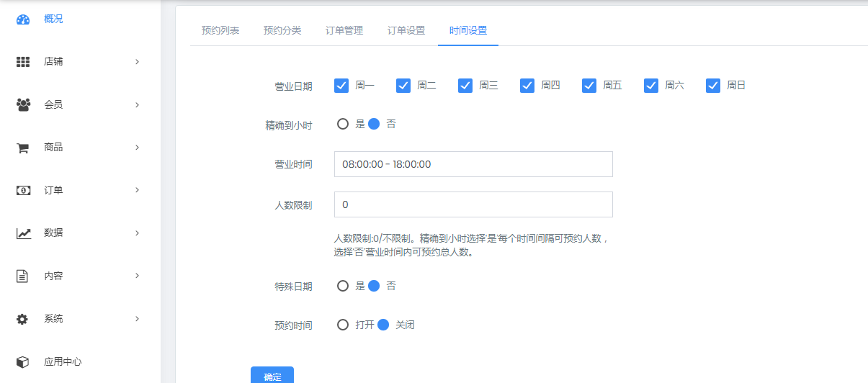Image resolution: width=868 pixels, height=383 pixels.
Task: Select 是 for 精确到小时
Action: click(x=343, y=124)
